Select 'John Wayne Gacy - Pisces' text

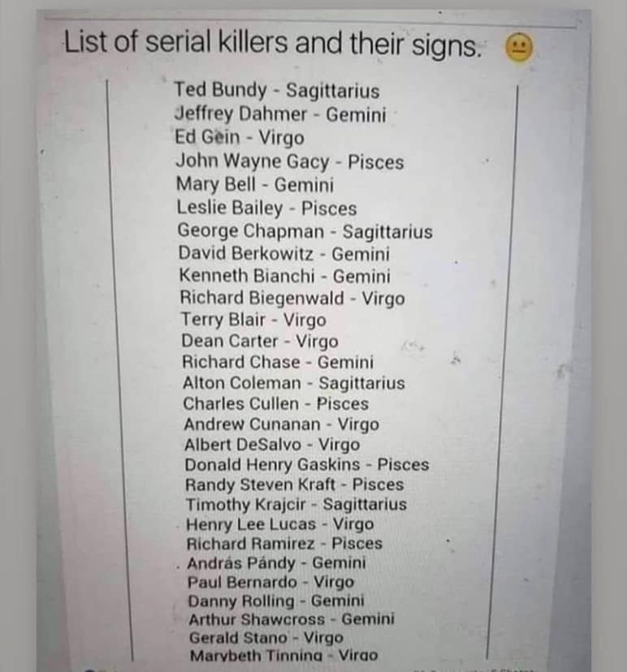click(x=290, y=162)
